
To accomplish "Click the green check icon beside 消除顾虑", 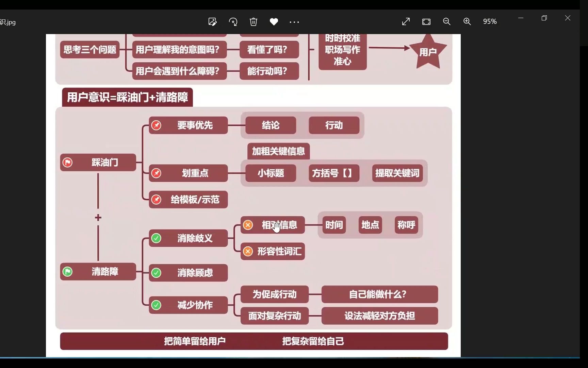I will pos(156,273).
